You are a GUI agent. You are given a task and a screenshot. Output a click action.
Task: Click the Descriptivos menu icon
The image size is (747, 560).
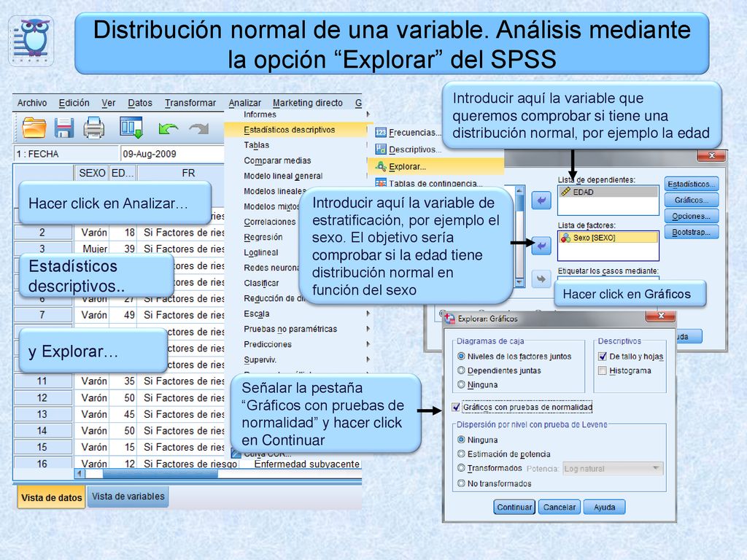click(381, 149)
